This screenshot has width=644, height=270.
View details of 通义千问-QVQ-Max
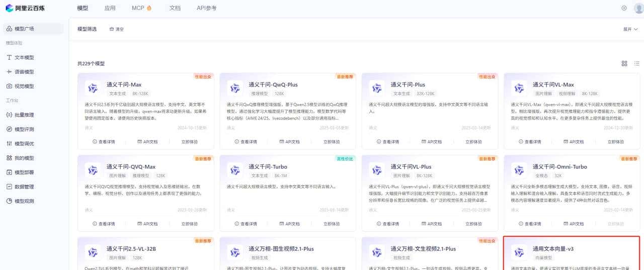104,224
